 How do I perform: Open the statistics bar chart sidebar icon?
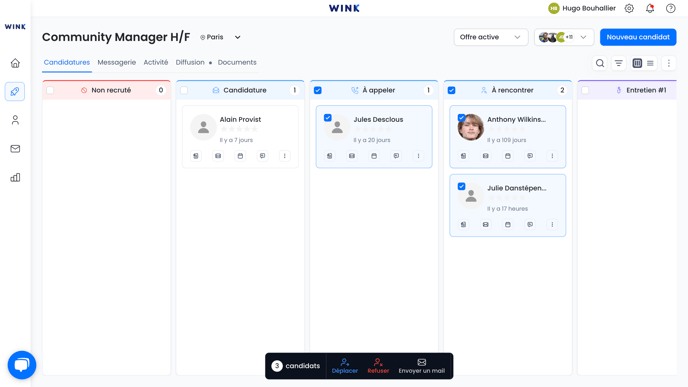(x=15, y=177)
